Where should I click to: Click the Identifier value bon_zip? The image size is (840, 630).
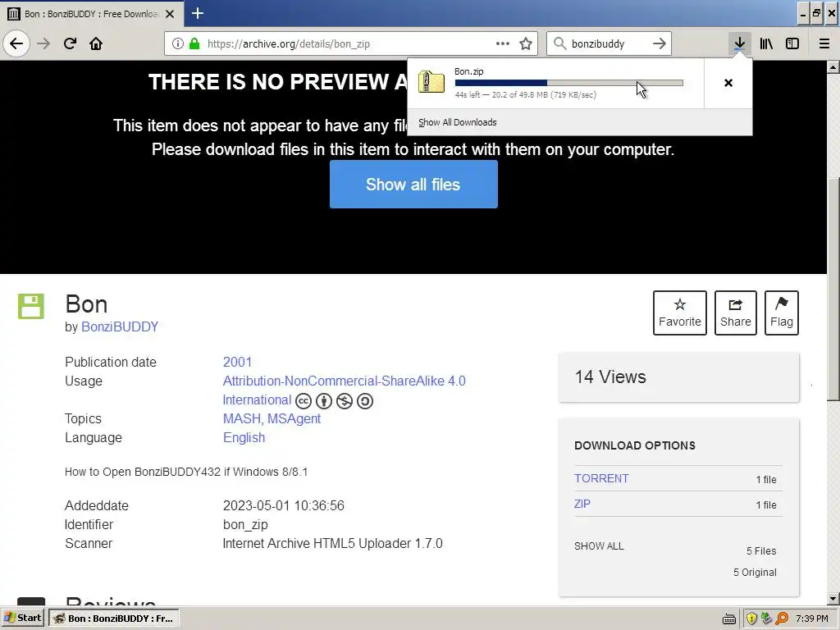pos(245,524)
